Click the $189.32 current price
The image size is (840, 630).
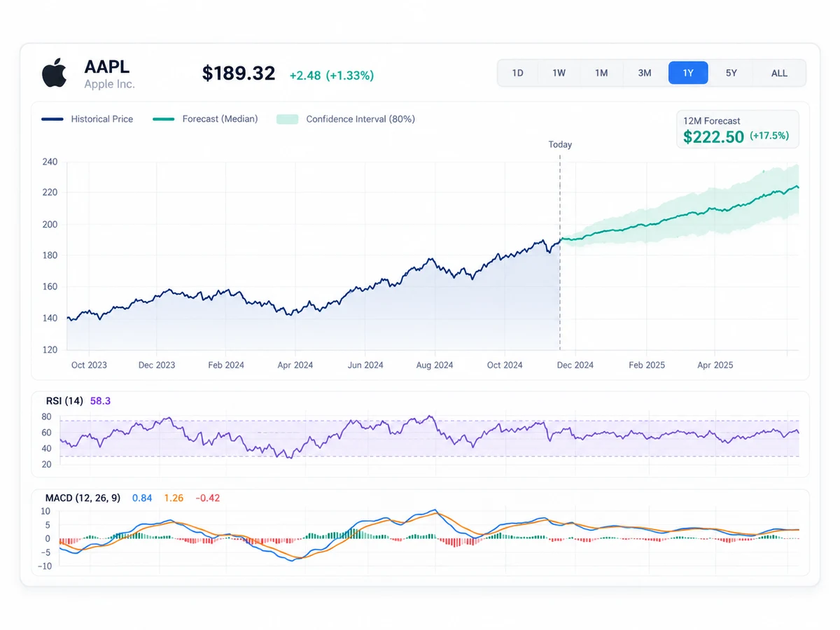pos(239,73)
